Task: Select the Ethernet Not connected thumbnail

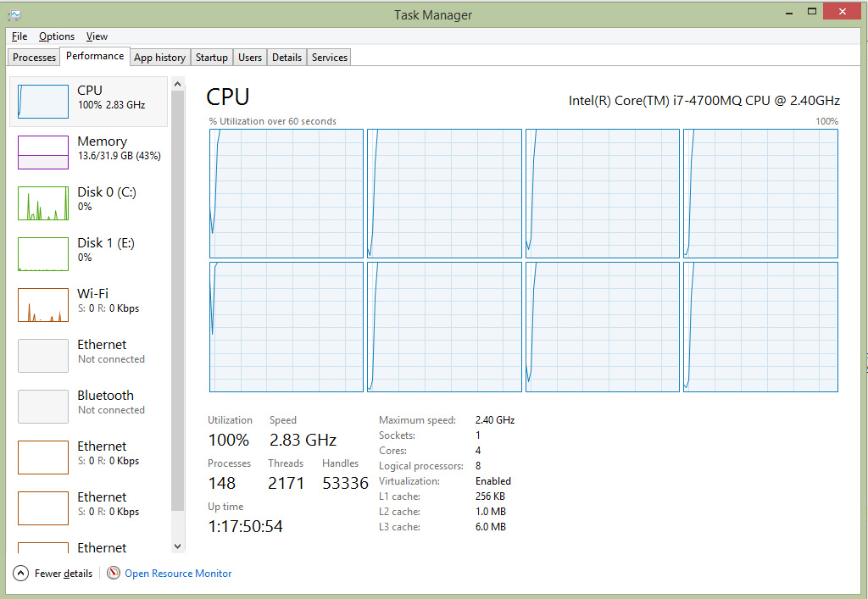Action: point(43,356)
